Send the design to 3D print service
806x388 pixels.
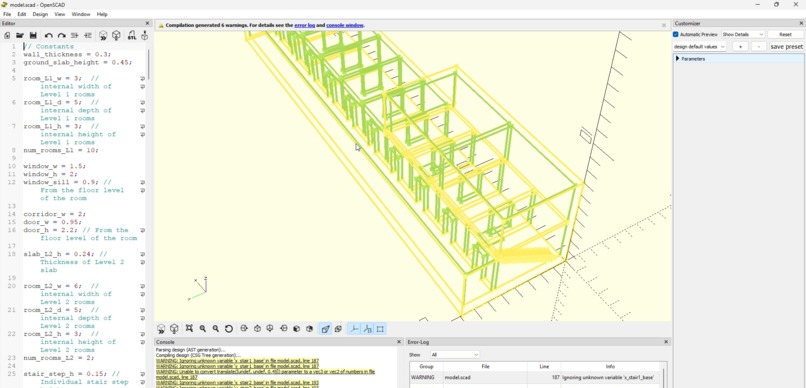pyautogui.click(x=144, y=35)
